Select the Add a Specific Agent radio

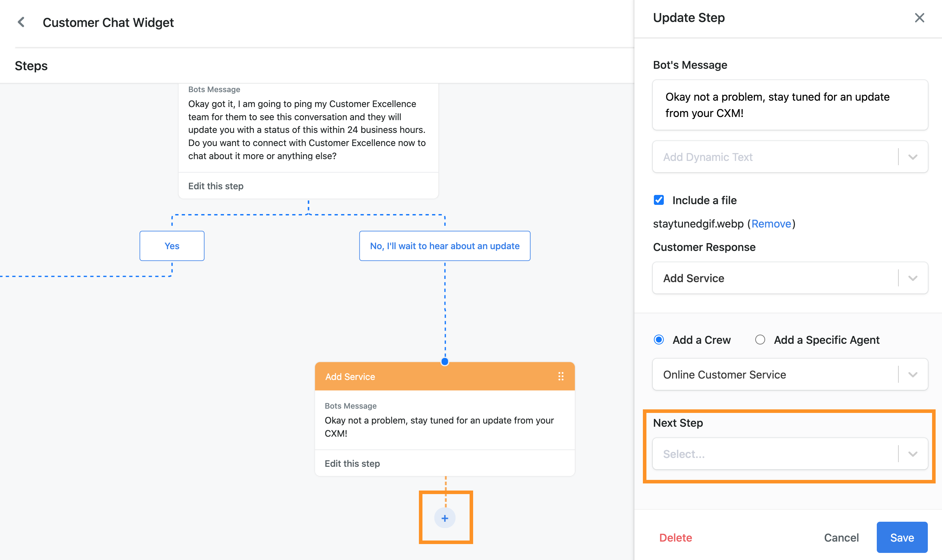point(760,340)
